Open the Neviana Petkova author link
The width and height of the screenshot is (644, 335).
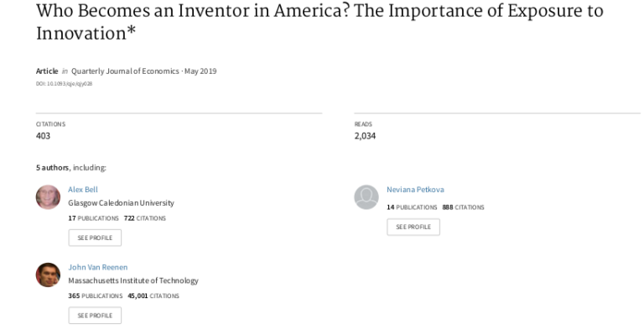point(415,190)
